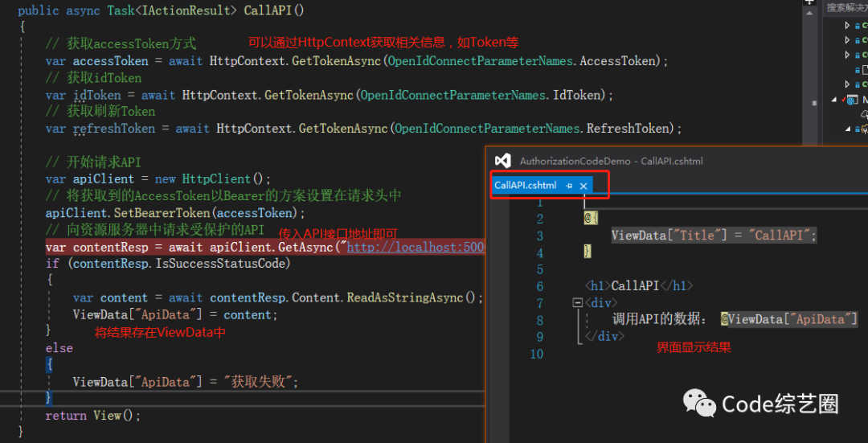Screen dimensions: 868x443
Task: Select the CallAPI.cshtml editor tab
Action: click(x=526, y=186)
